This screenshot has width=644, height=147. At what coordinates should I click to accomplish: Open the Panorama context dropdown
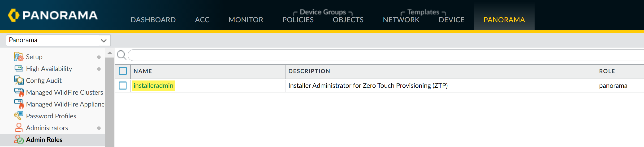58,40
